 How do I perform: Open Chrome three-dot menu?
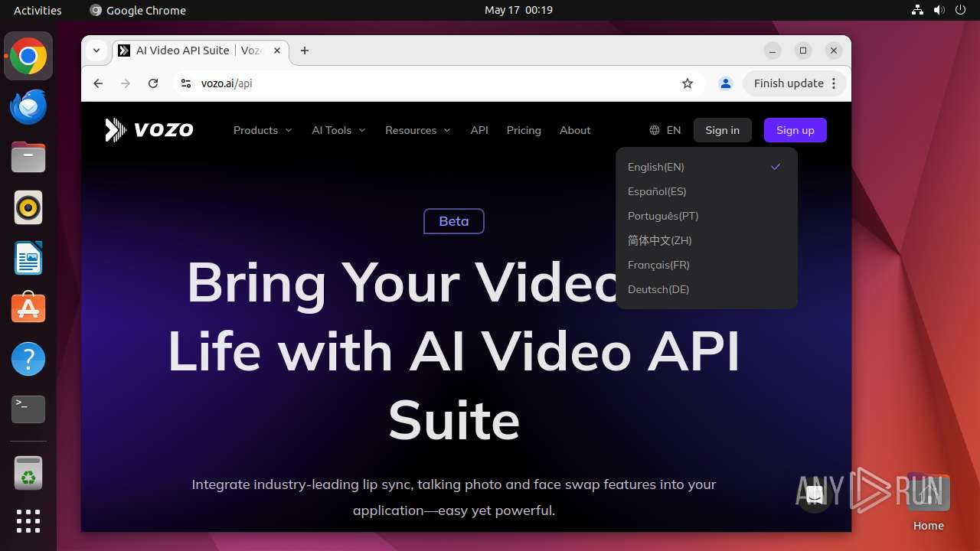click(x=835, y=83)
